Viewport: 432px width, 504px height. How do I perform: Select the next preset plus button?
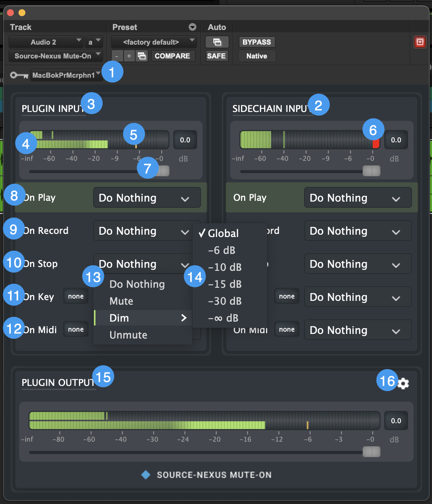tap(129, 56)
